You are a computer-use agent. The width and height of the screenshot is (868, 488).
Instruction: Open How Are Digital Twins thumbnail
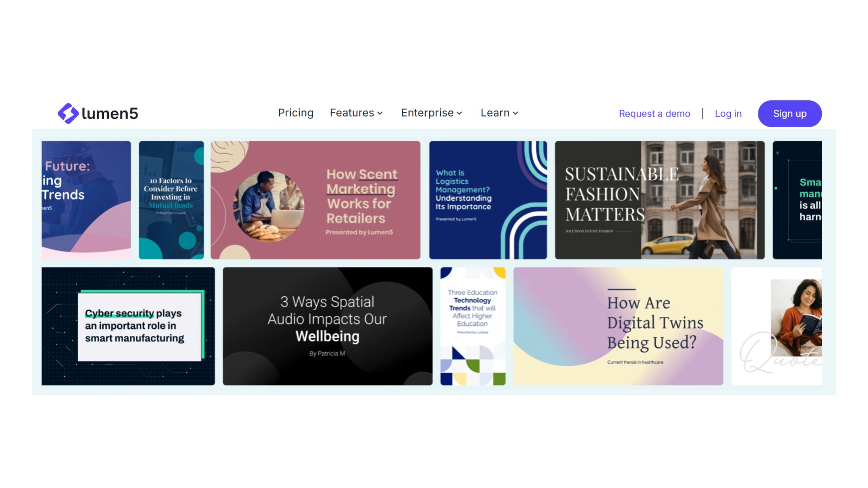point(618,326)
